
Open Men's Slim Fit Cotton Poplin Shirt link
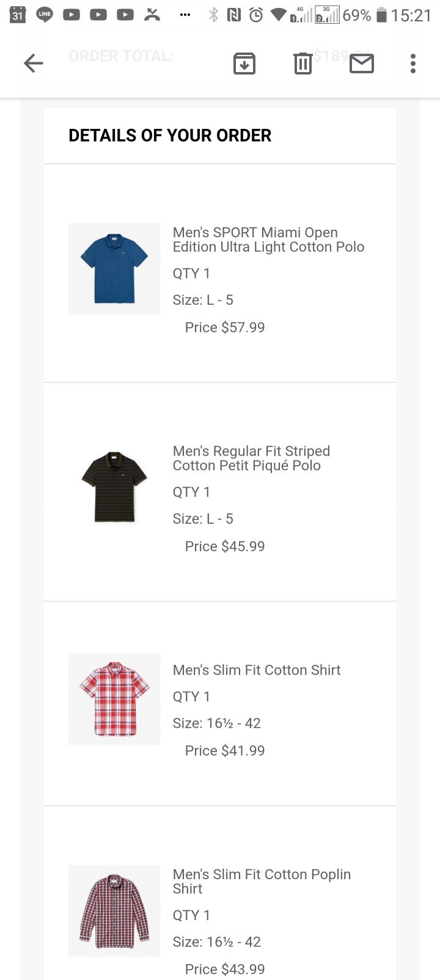[x=262, y=882]
